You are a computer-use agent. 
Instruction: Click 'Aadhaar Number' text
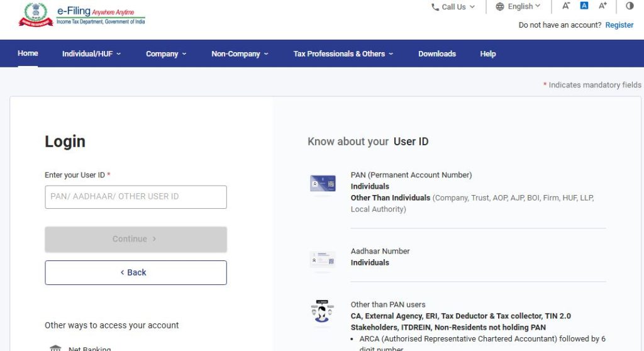[x=380, y=251]
